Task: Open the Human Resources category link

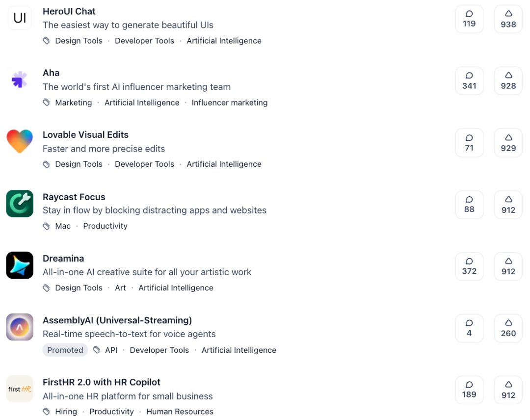Action: 180,412
